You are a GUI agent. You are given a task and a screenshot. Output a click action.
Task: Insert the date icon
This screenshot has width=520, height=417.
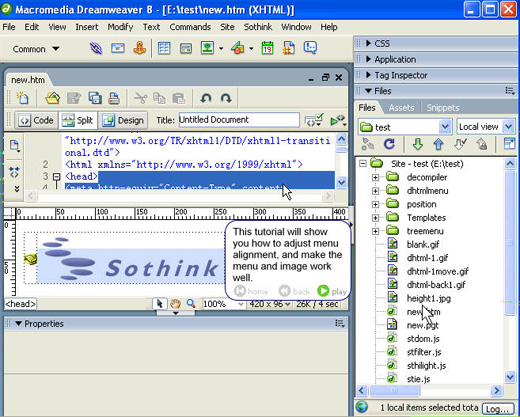click(267, 48)
